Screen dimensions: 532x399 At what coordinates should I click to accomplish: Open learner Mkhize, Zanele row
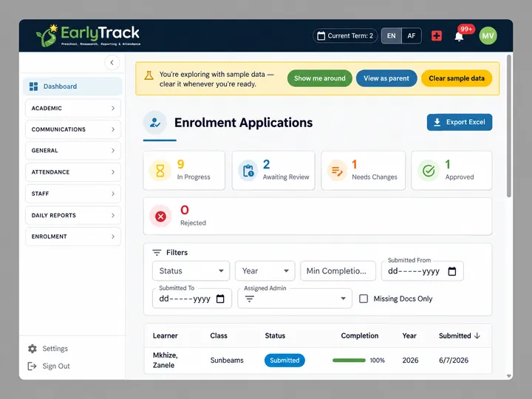point(318,361)
